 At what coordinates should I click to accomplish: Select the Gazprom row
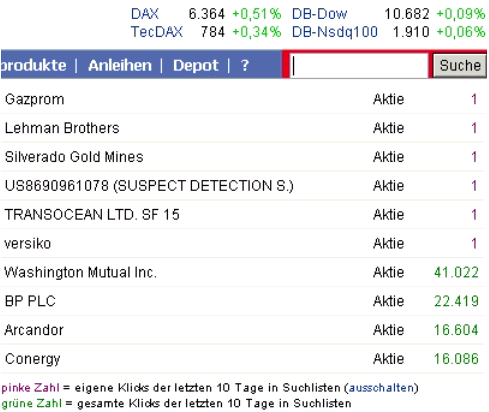242,99
